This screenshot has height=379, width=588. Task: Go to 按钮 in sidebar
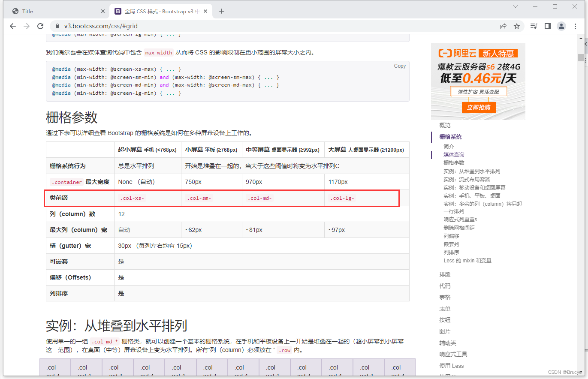pos(445,320)
